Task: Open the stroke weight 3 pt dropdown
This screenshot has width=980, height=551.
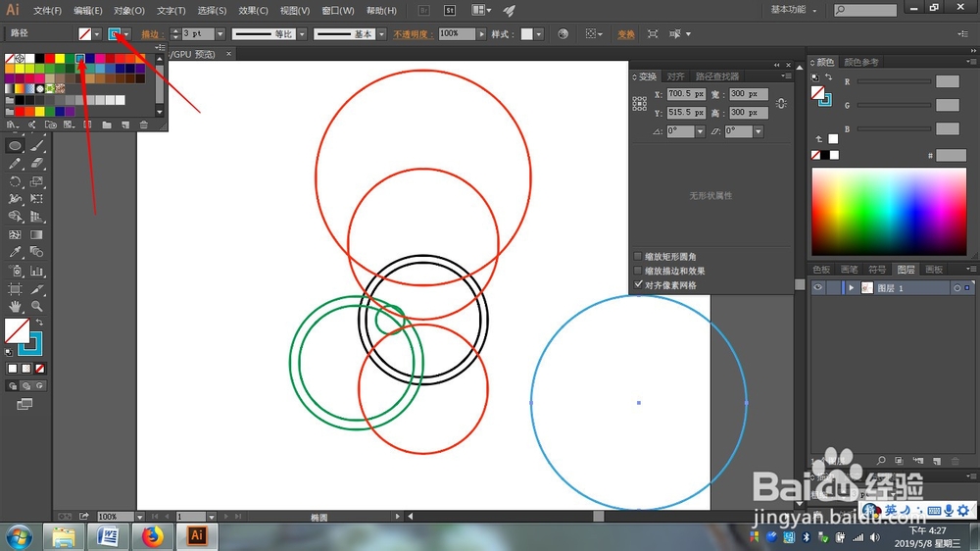Action: point(220,34)
